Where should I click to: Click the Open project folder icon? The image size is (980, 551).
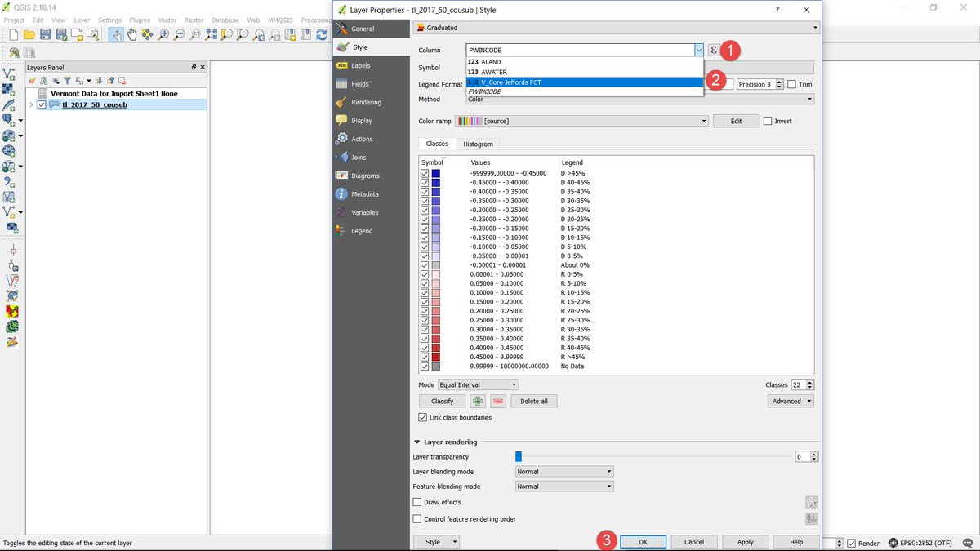tap(29, 34)
